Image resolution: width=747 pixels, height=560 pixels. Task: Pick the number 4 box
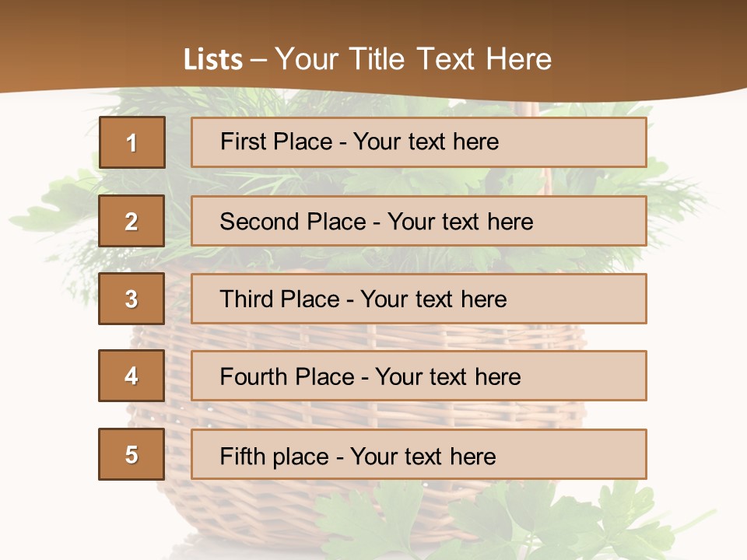tap(132, 376)
